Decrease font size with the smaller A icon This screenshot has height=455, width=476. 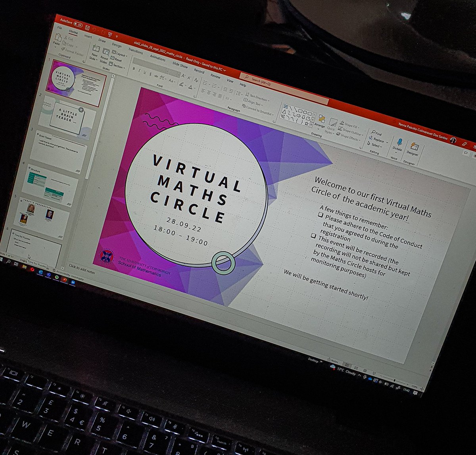189,78
